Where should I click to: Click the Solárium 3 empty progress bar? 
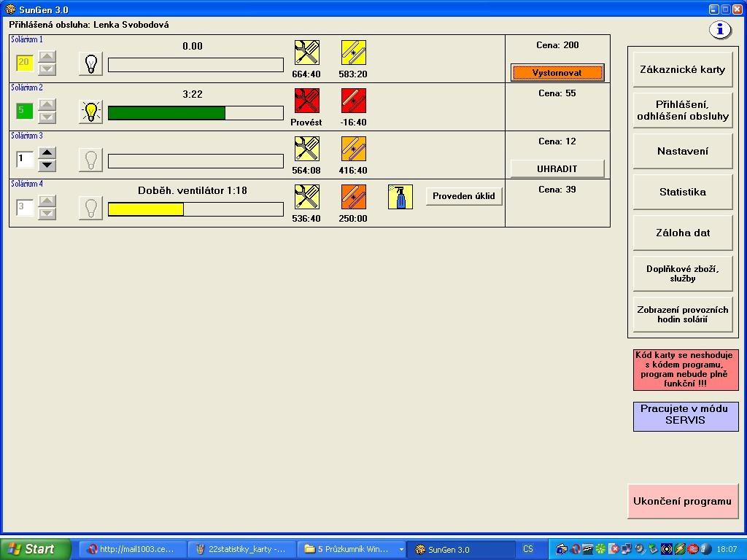tap(196, 161)
